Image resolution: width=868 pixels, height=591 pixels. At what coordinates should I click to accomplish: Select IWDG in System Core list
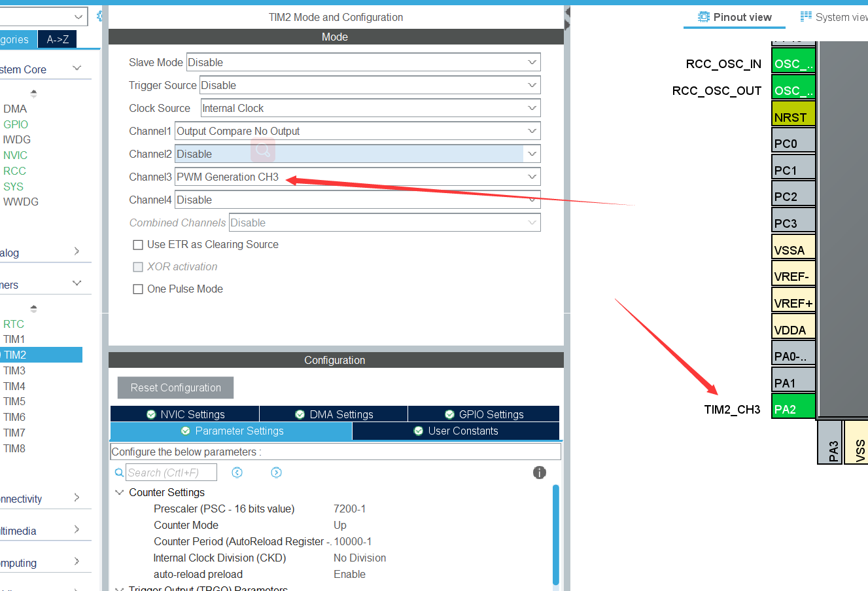[x=17, y=139]
